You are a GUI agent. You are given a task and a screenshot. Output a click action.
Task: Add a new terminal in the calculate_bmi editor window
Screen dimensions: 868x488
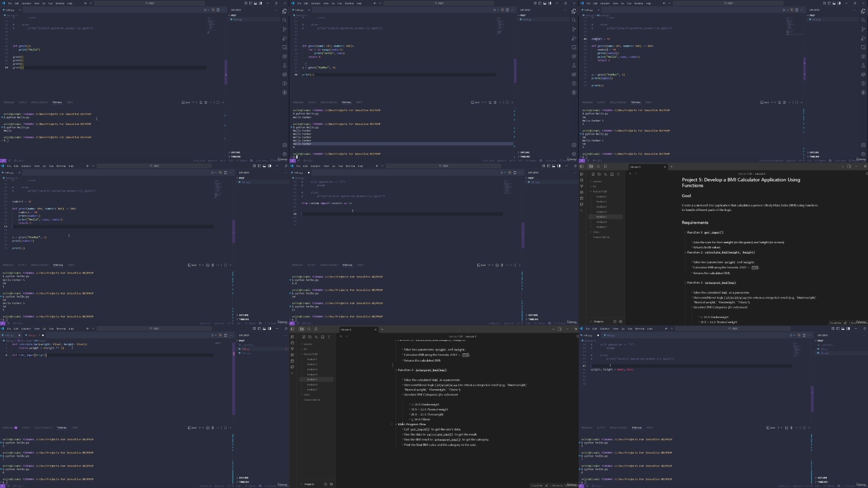tap(201, 428)
